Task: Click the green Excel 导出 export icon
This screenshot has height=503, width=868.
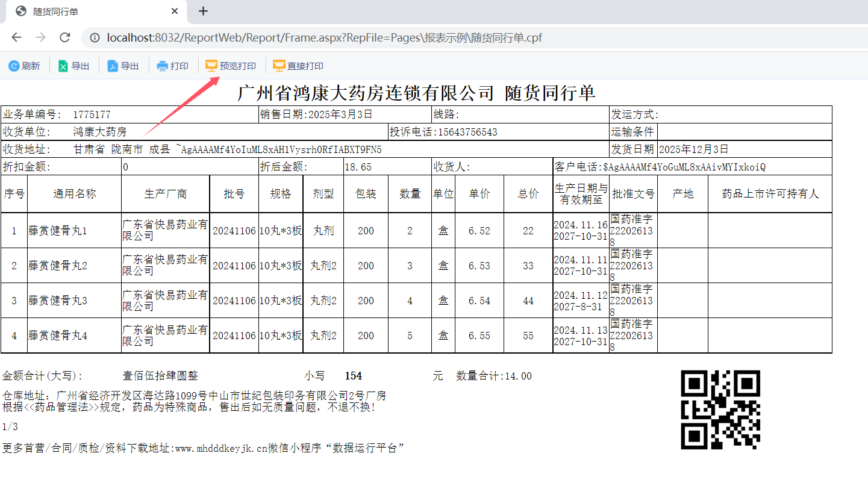Action: [63, 66]
